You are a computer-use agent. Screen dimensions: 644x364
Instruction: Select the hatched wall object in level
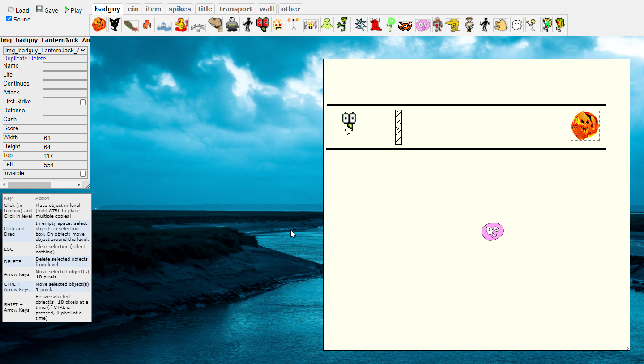(398, 127)
